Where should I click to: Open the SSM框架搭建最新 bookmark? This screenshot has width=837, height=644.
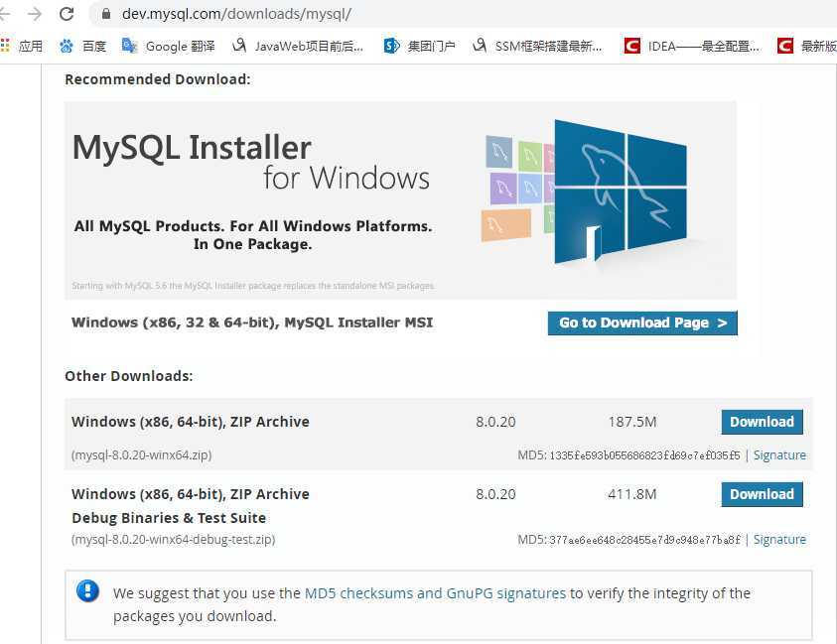[x=537, y=47]
